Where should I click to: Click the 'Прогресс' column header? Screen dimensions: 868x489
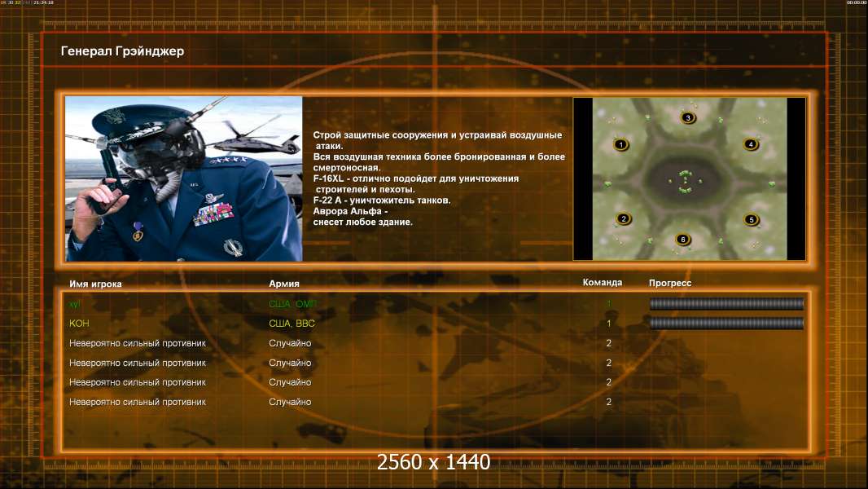coord(670,284)
